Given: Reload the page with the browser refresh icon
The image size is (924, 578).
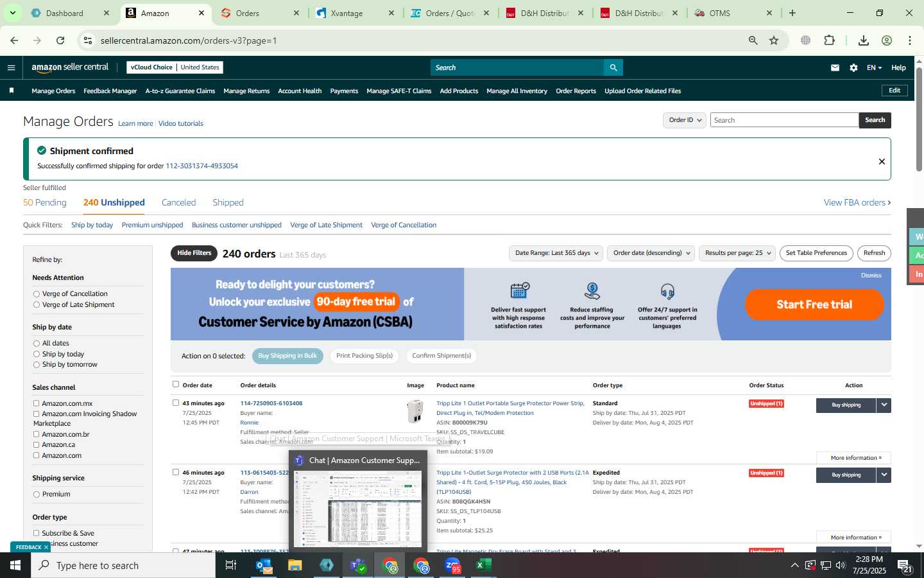Looking at the screenshot, I should pos(60,40).
